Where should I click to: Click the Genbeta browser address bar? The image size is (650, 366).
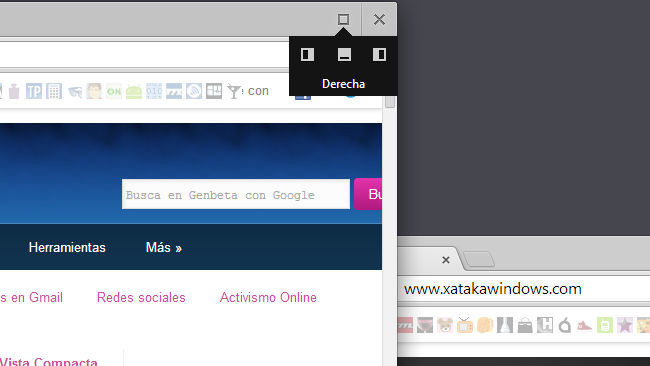point(144,54)
